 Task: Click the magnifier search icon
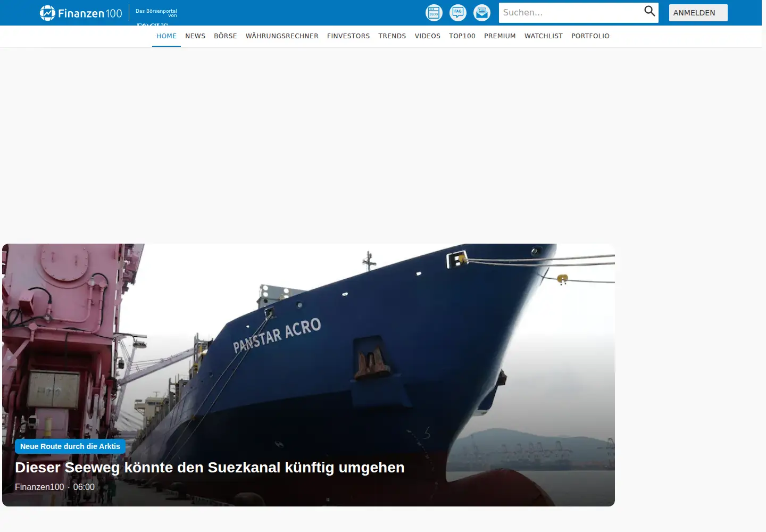tap(650, 11)
